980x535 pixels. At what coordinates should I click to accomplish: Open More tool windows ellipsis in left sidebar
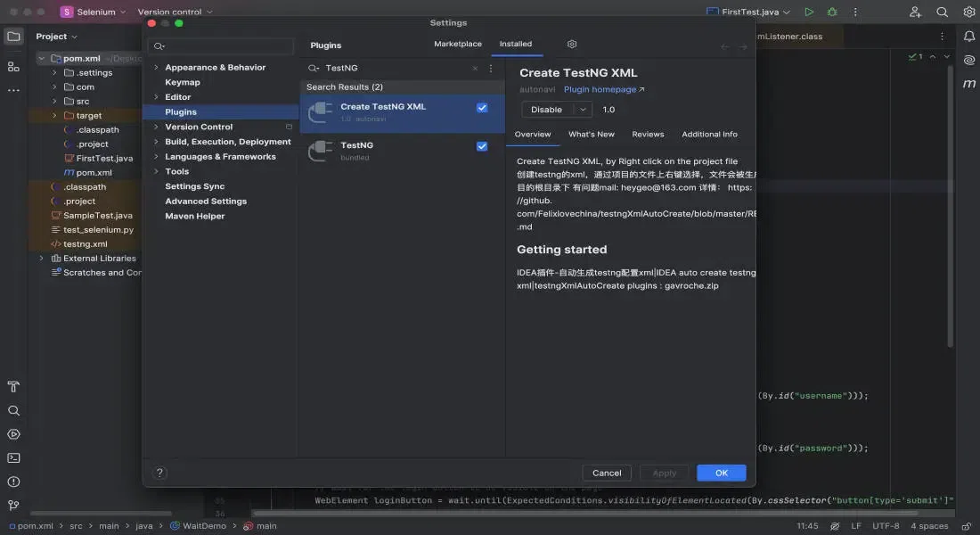point(13,91)
